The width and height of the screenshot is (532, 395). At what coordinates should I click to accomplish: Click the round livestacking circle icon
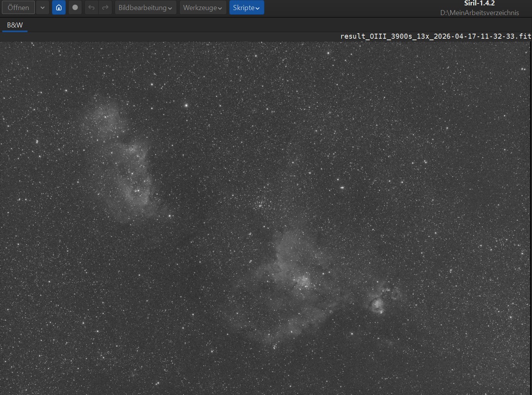[x=75, y=8]
